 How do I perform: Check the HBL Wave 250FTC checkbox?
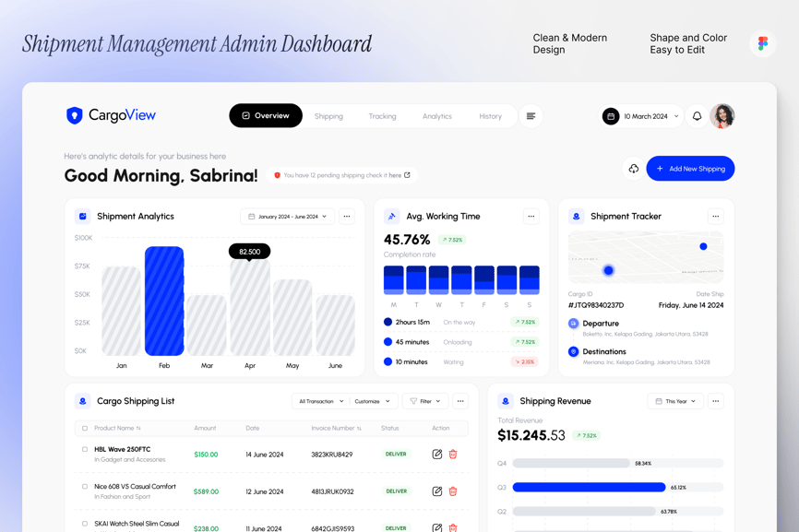pos(85,450)
